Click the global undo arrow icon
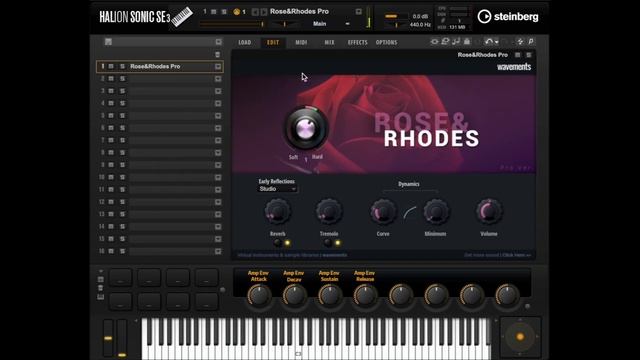 pos(489,42)
